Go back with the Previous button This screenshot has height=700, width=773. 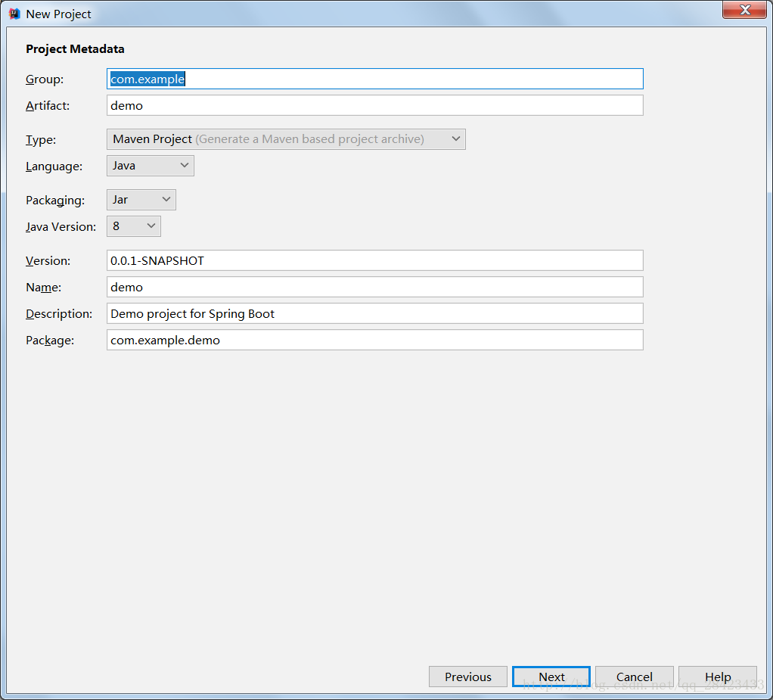pos(468,677)
